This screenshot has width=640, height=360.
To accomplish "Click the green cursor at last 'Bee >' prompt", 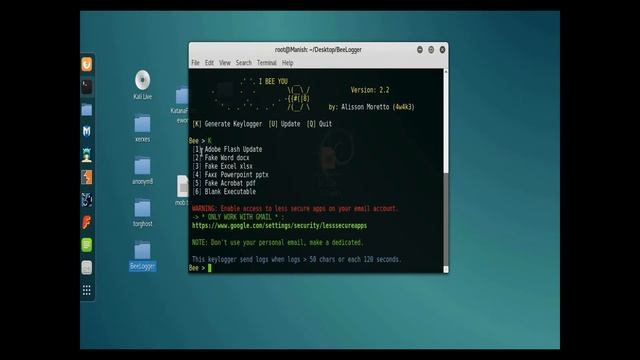I will click(x=209, y=268).
